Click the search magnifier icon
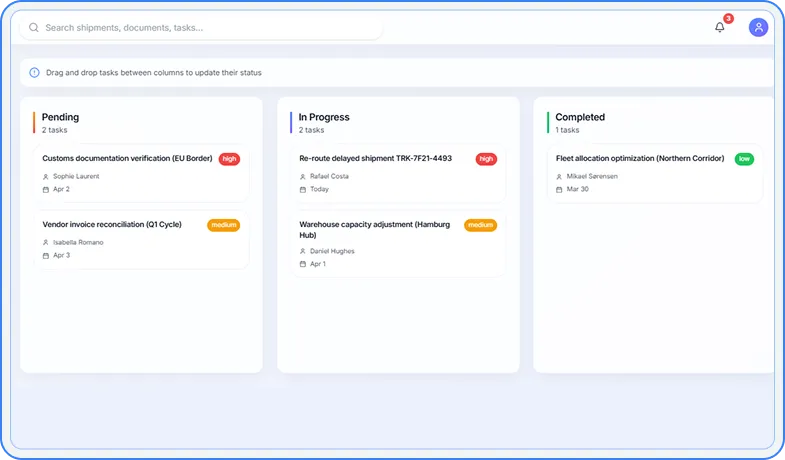The height and width of the screenshot is (460, 785). 34,28
